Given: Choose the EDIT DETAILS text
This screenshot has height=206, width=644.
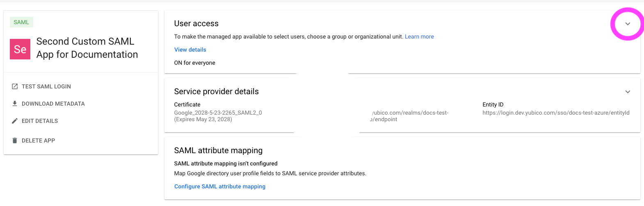Looking at the screenshot, I should [x=40, y=121].
